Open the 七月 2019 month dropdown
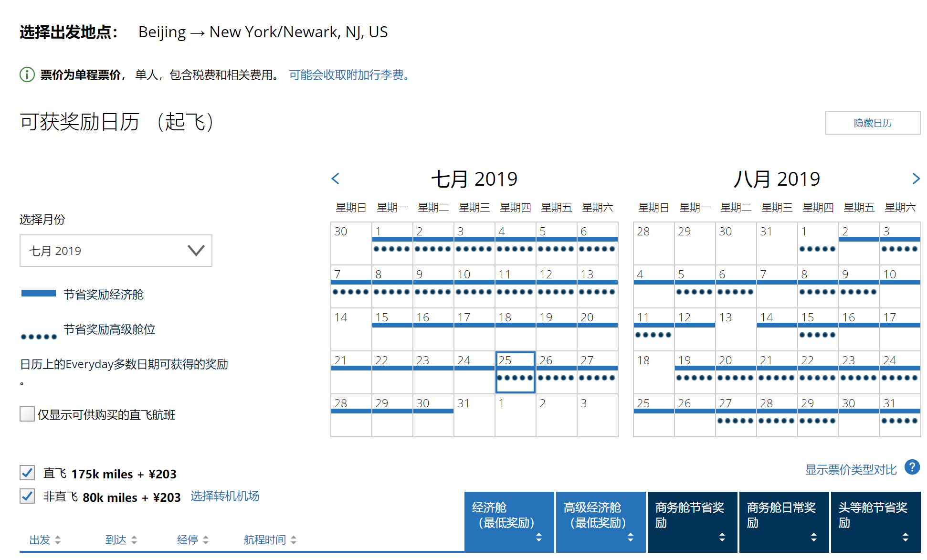 coord(116,251)
